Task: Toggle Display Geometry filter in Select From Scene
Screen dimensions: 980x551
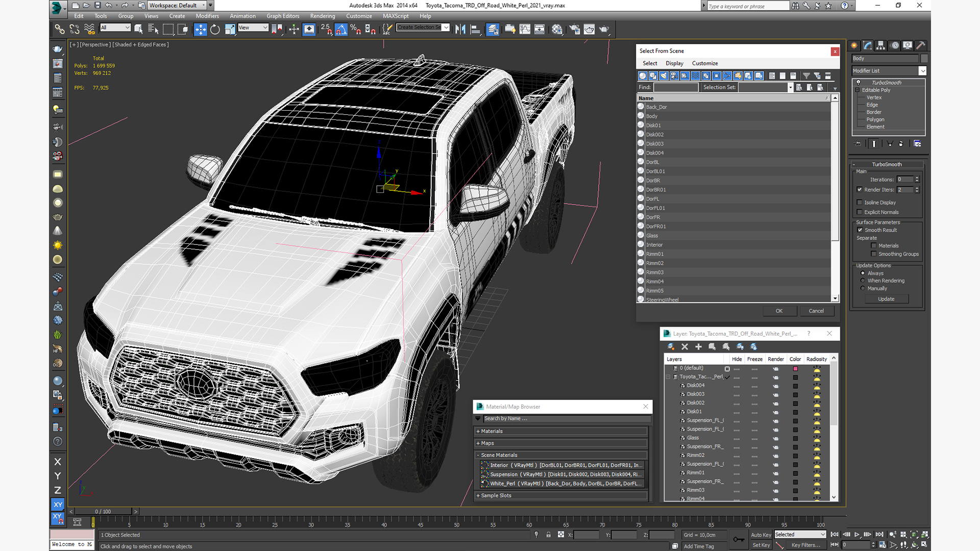Action: tap(643, 76)
